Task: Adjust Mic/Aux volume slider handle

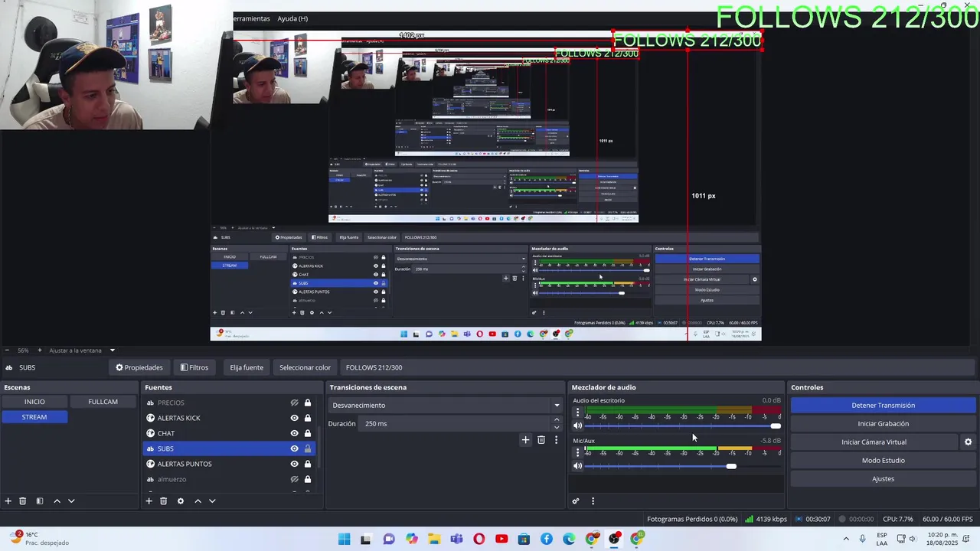Action: tap(731, 466)
